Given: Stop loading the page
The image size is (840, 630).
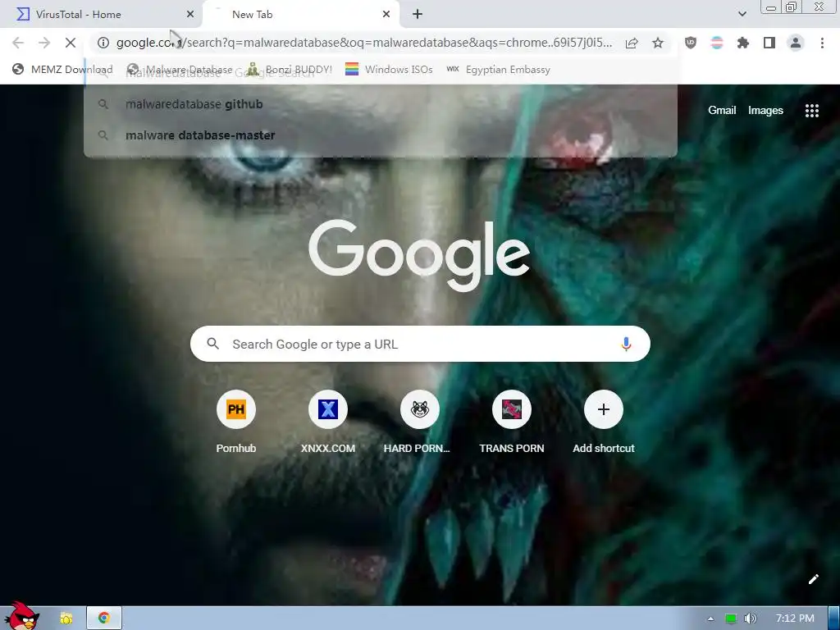Looking at the screenshot, I should point(71,43).
